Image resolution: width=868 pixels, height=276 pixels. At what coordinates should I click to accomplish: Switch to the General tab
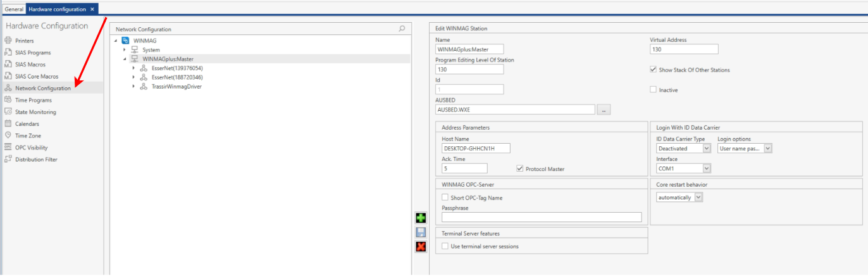[14, 9]
